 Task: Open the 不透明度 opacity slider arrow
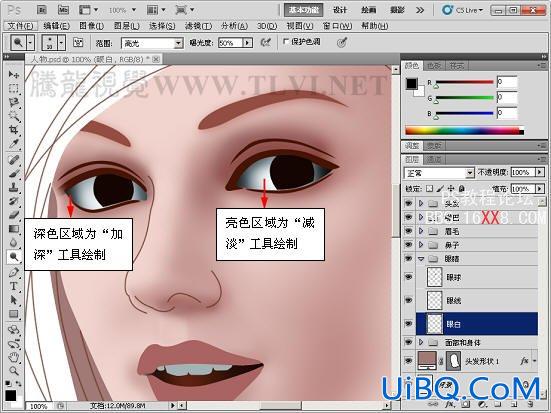click(540, 172)
